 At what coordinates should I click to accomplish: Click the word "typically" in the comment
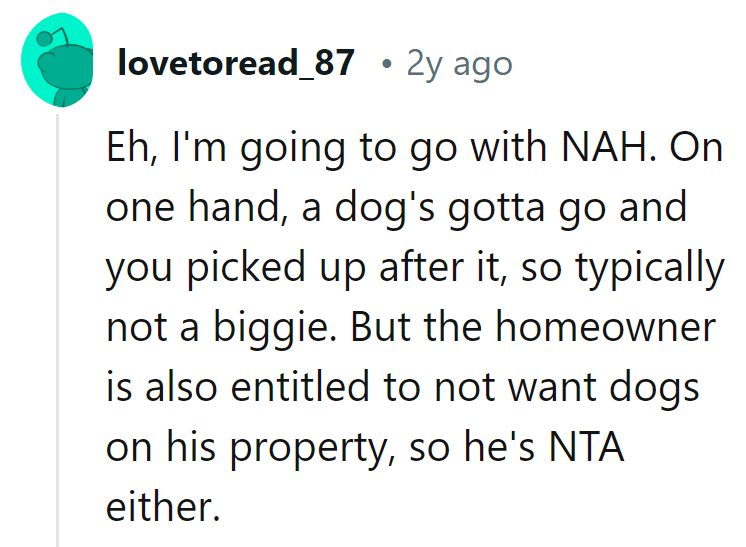point(650,270)
